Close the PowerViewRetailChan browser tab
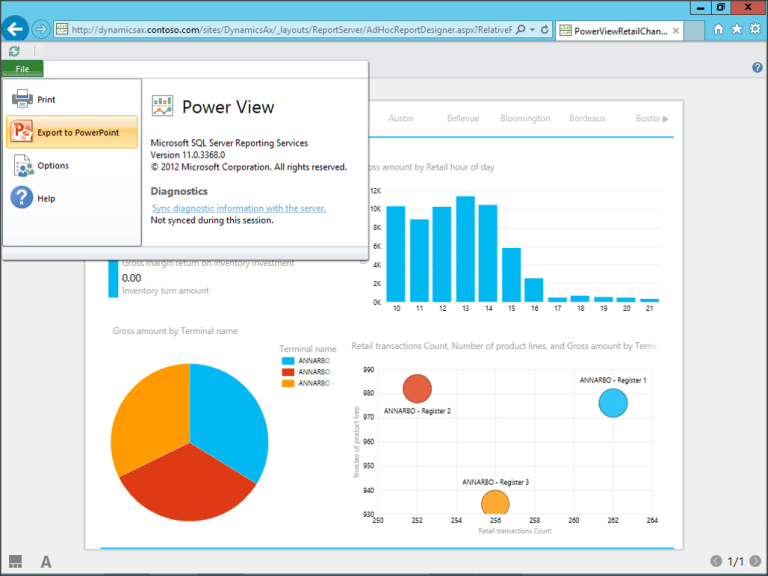This screenshot has width=768, height=576. click(x=676, y=31)
